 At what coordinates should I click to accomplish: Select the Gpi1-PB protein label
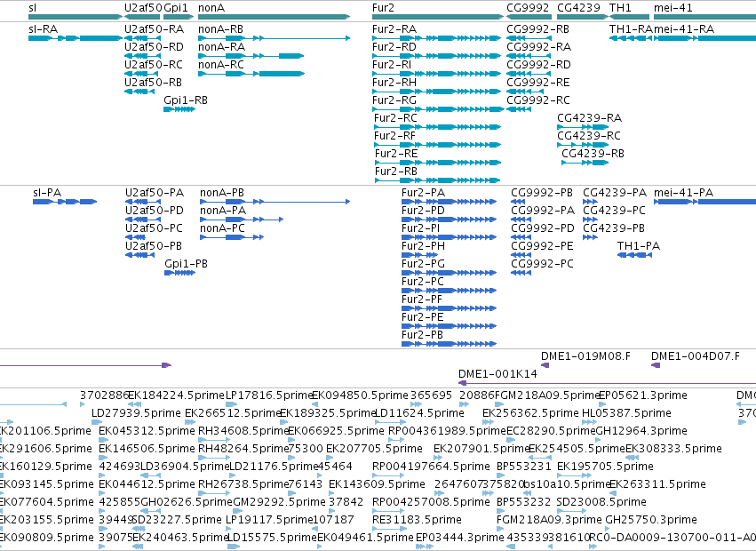[x=186, y=264]
